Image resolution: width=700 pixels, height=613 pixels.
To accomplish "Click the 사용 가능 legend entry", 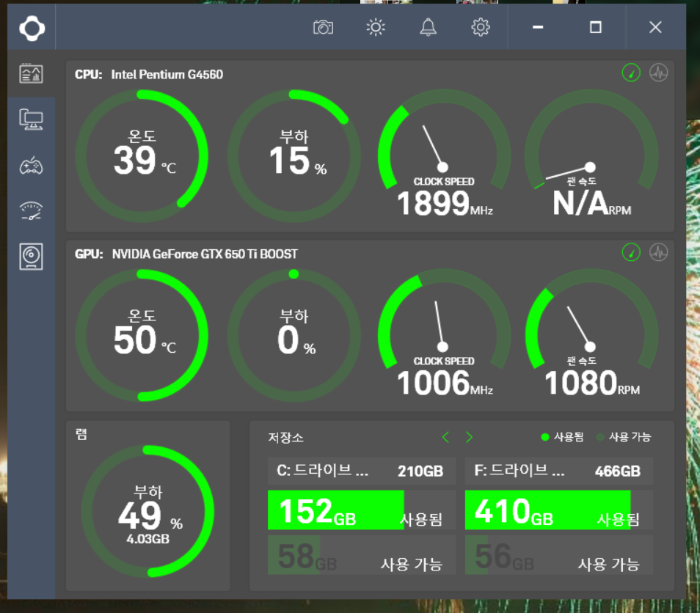I will (x=624, y=437).
